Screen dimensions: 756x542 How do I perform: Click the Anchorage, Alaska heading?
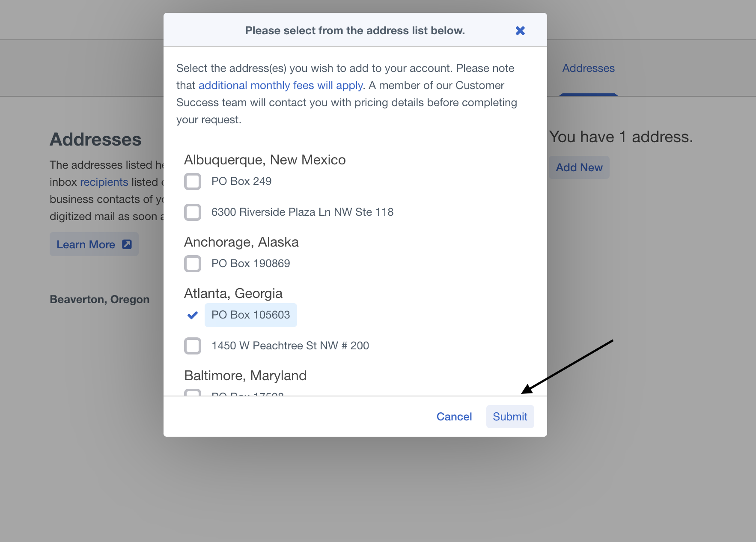(241, 242)
